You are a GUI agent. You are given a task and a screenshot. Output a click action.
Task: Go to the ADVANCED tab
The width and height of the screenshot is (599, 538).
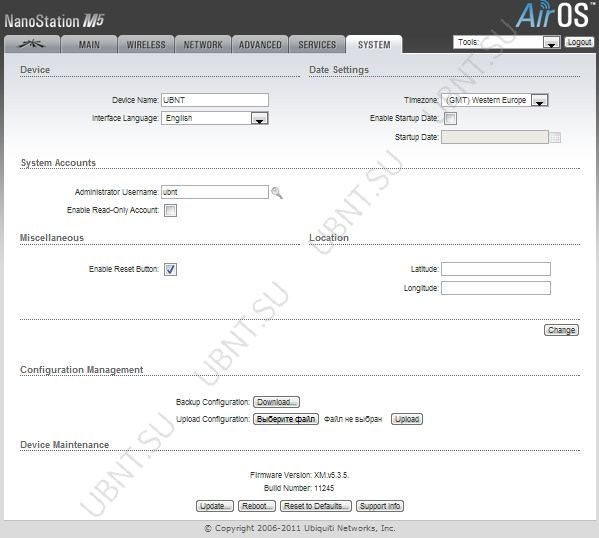pos(260,45)
